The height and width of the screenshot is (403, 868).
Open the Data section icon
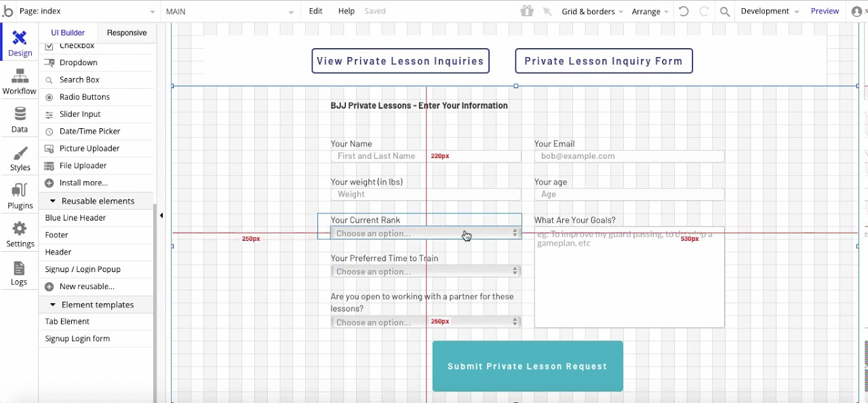coord(20,114)
